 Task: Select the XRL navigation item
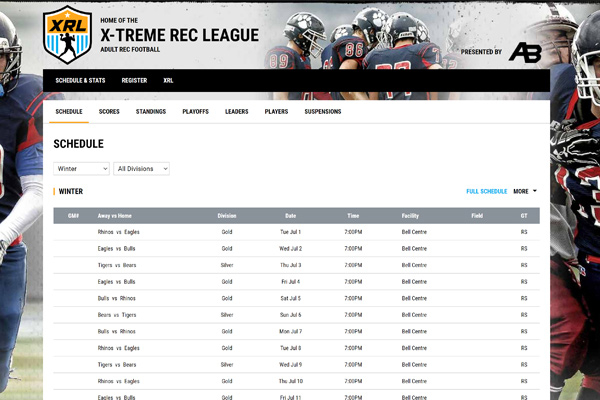[168, 80]
